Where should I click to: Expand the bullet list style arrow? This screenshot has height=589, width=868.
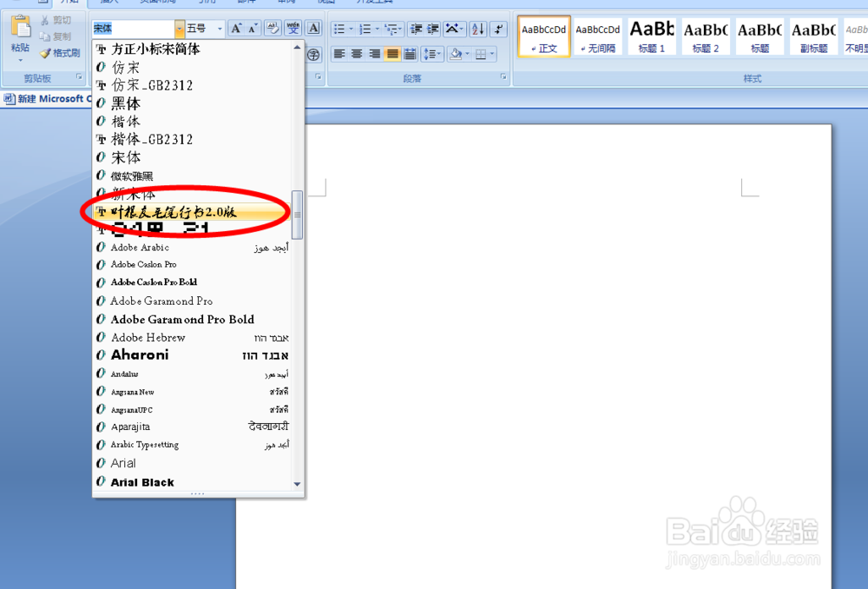click(351, 29)
